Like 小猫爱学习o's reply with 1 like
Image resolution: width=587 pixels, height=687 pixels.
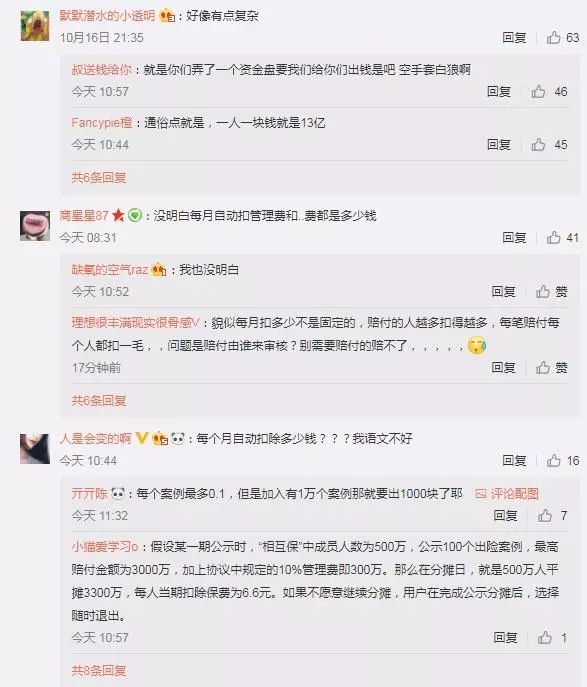click(x=545, y=637)
